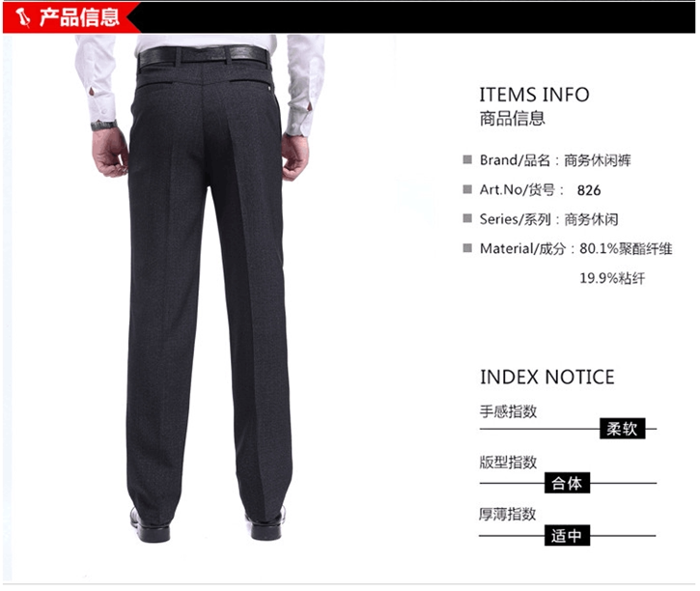Click the 商品信息 subtitle text

click(513, 119)
